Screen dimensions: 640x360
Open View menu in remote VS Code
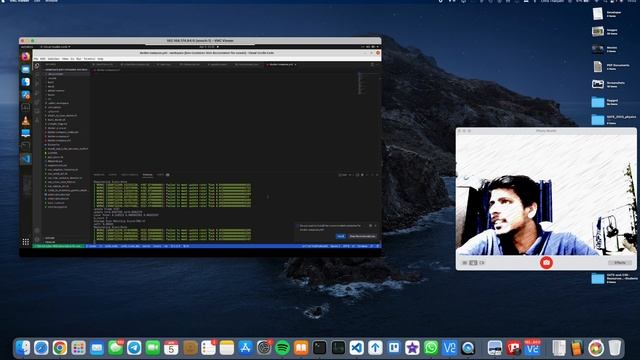(x=65, y=59)
